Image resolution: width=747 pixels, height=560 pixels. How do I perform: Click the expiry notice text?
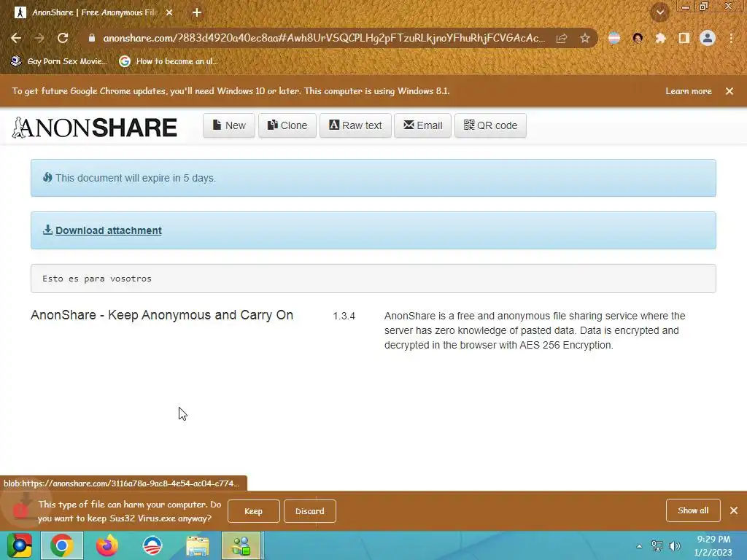click(135, 178)
